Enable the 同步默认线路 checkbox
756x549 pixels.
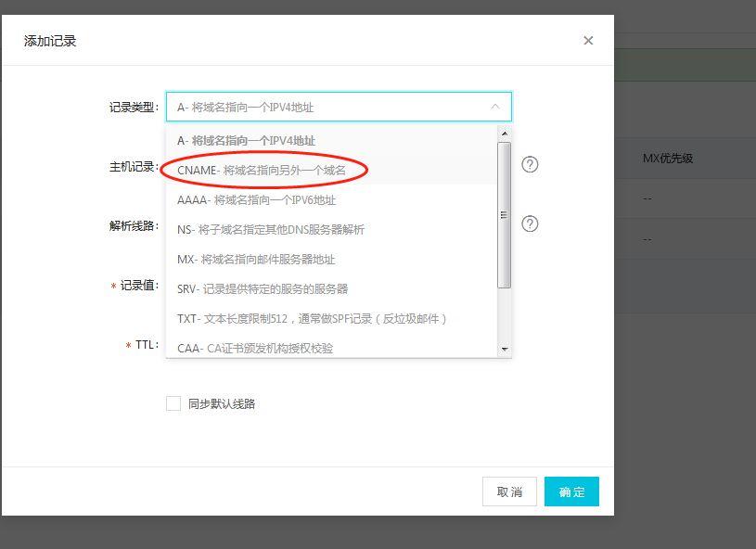point(173,402)
